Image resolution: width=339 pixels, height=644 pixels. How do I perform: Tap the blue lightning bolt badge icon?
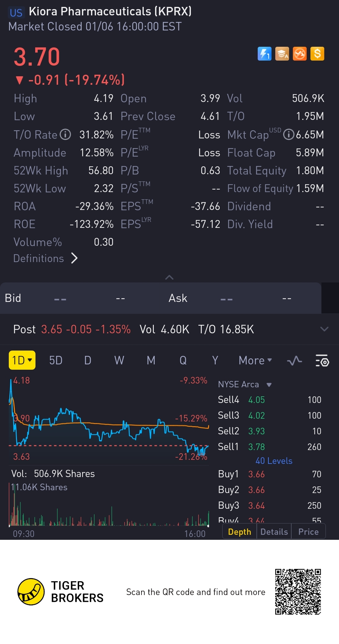point(264,54)
